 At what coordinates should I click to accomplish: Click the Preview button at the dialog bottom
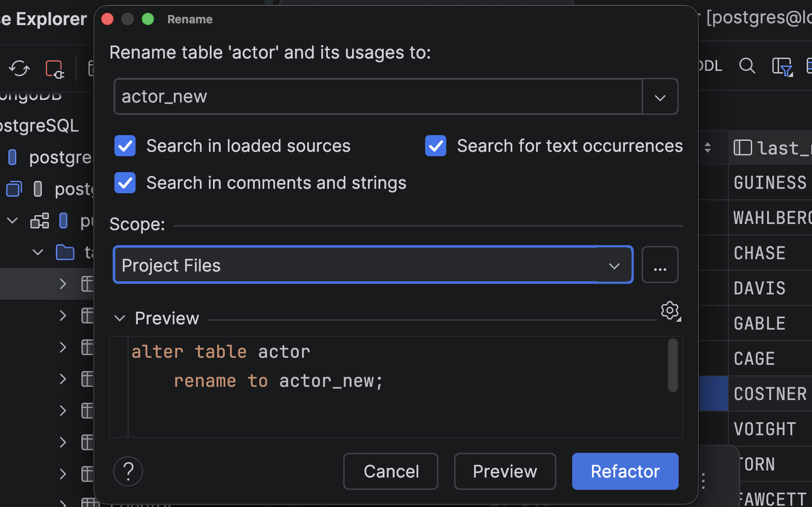pos(505,471)
